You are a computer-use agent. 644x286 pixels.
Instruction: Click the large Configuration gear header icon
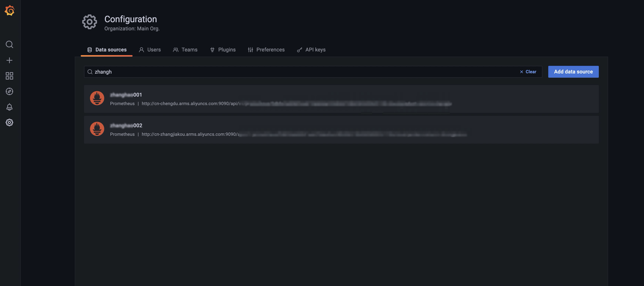pos(89,22)
